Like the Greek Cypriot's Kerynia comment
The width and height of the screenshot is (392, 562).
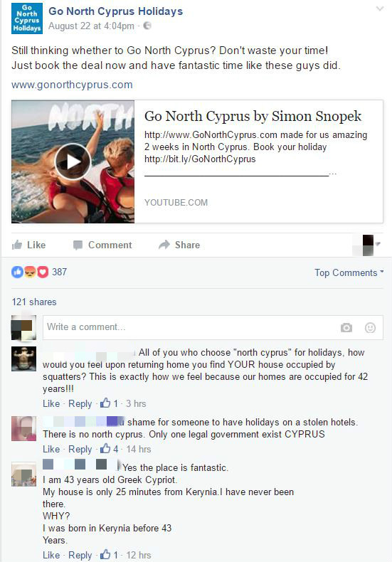[51, 555]
